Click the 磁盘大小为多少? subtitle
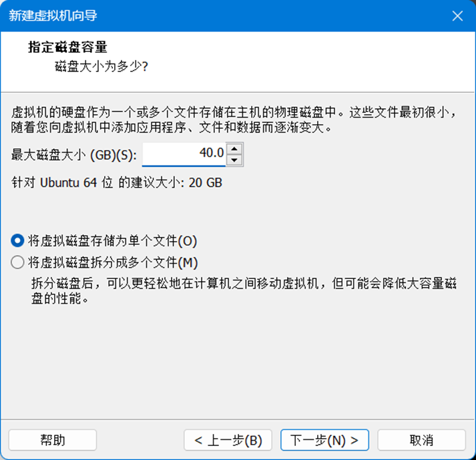 (101, 66)
